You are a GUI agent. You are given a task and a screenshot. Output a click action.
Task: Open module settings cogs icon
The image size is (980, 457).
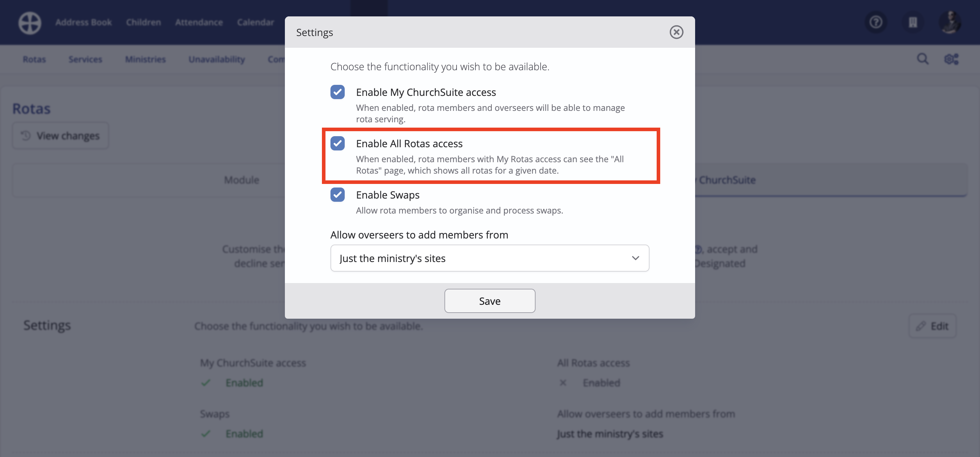click(951, 59)
